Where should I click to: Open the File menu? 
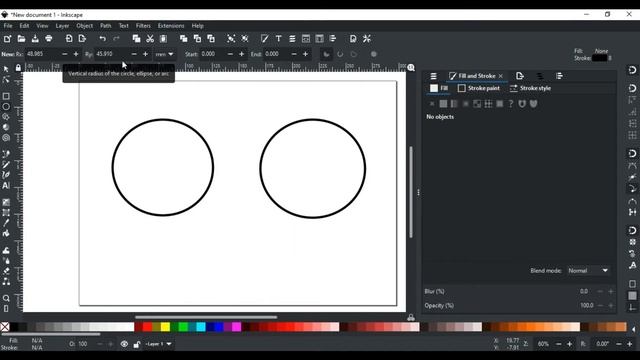tap(8, 26)
